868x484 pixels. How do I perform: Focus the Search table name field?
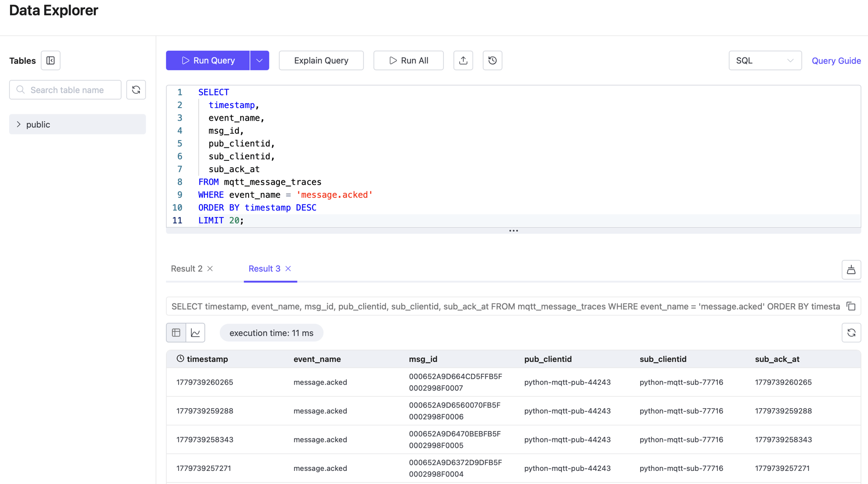pos(65,90)
